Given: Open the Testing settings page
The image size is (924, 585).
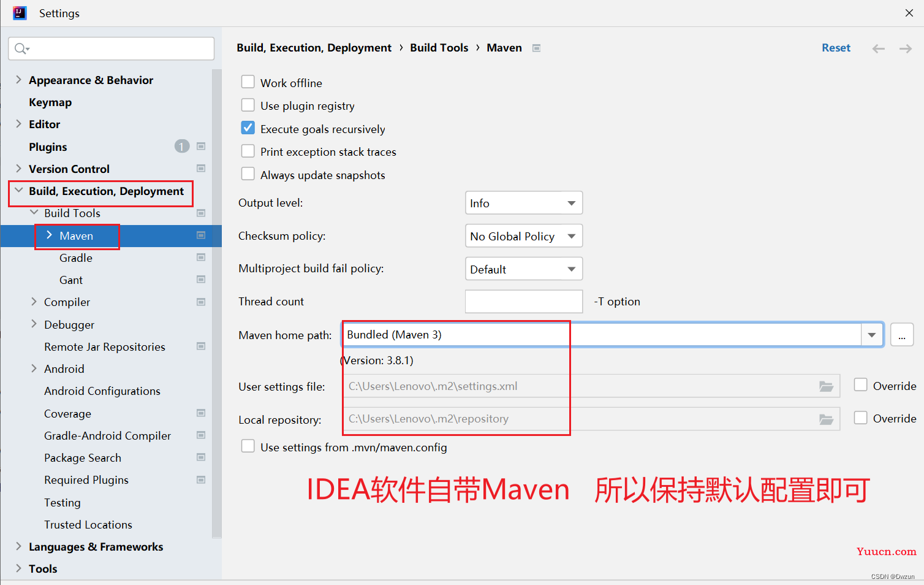Looking at the screenshot, I should (62, 503).
